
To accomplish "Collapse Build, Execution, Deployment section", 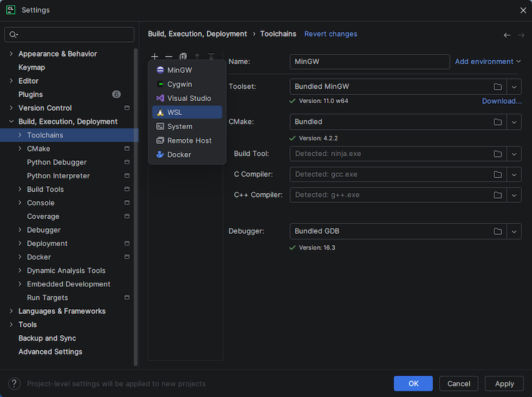I will point(11,122).
